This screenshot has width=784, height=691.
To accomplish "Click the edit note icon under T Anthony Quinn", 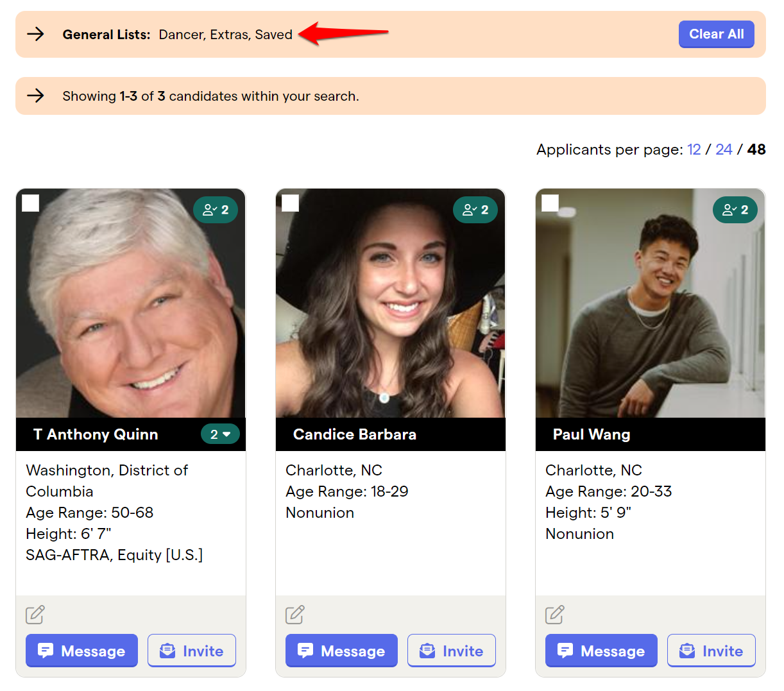I will tap(35, 615).
